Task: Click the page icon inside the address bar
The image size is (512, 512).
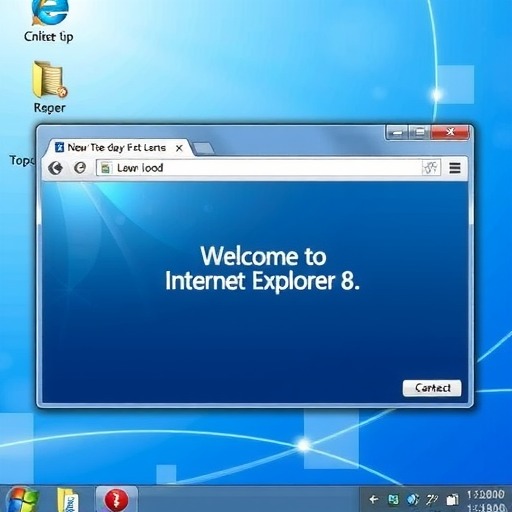Action: (x=106, y=168)
